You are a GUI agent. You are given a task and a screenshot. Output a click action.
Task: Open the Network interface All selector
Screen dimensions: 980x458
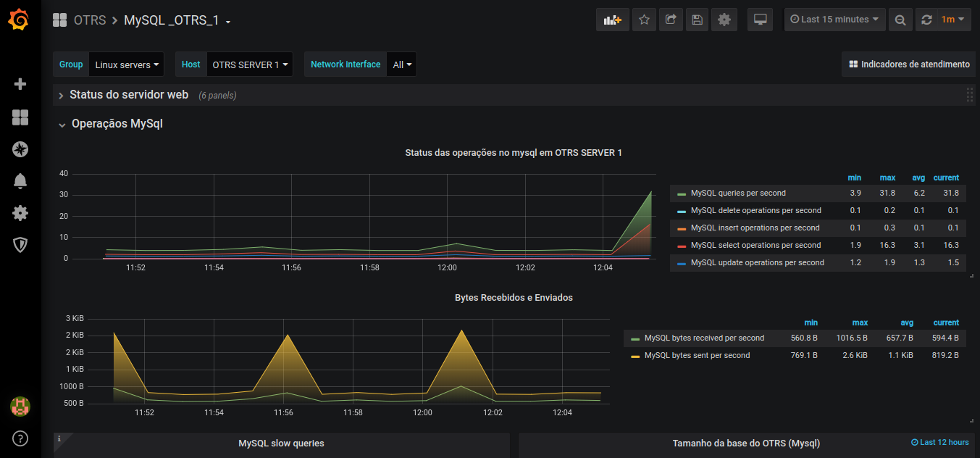pos(401,64)
